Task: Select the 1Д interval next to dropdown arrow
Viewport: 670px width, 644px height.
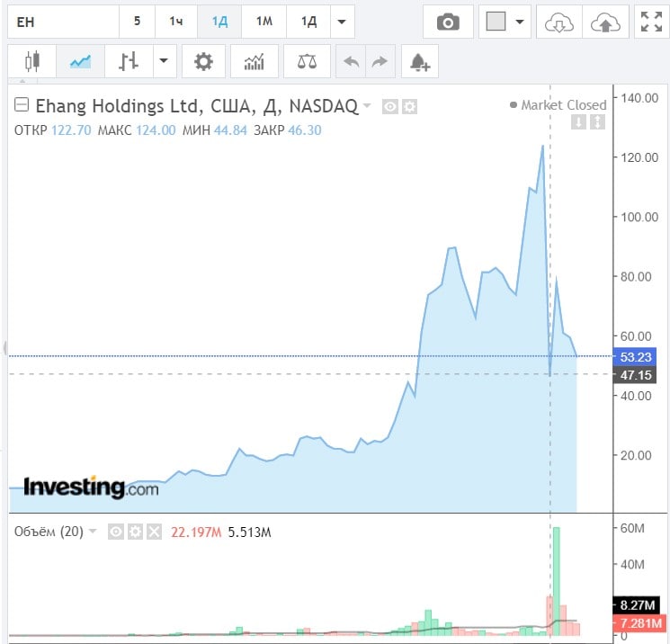Action: 308,22
